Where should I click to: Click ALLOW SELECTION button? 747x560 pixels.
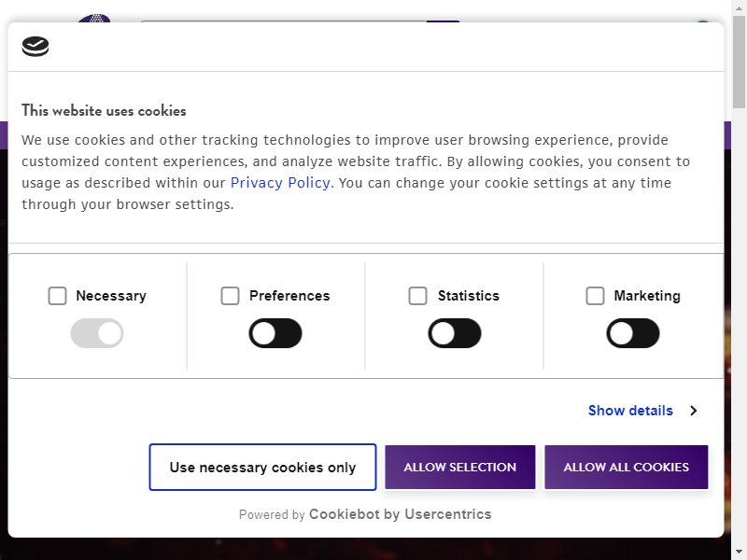(460, 468)
